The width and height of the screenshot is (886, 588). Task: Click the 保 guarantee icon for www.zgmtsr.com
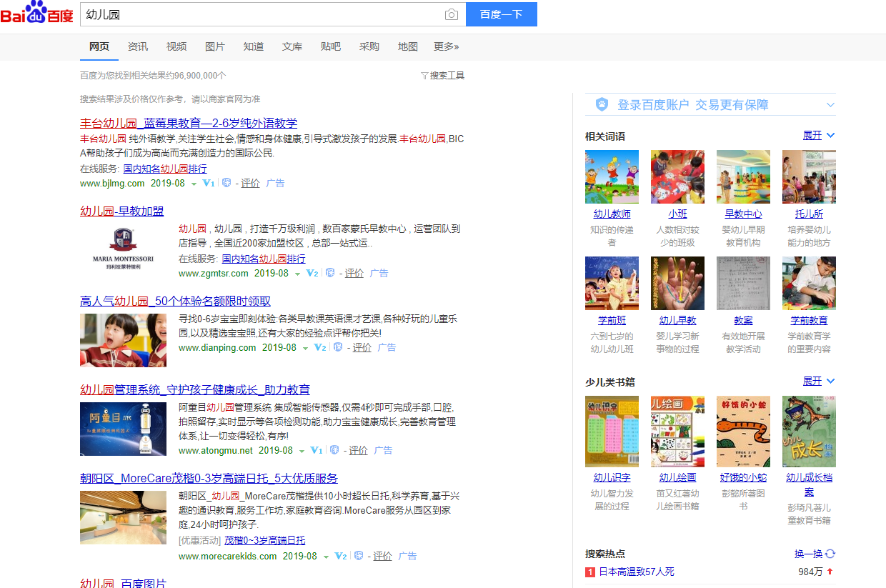coord(330,273)
